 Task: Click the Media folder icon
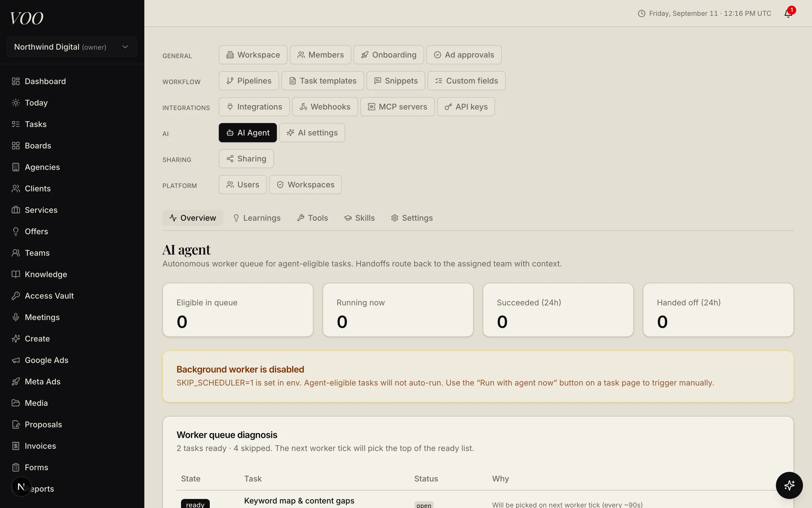(x=16, y=403)
